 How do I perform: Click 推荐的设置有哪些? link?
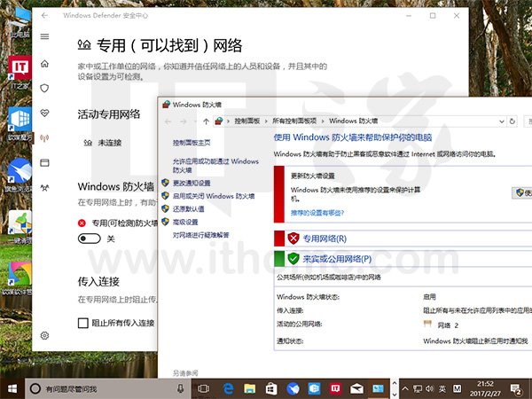point(317,213)
